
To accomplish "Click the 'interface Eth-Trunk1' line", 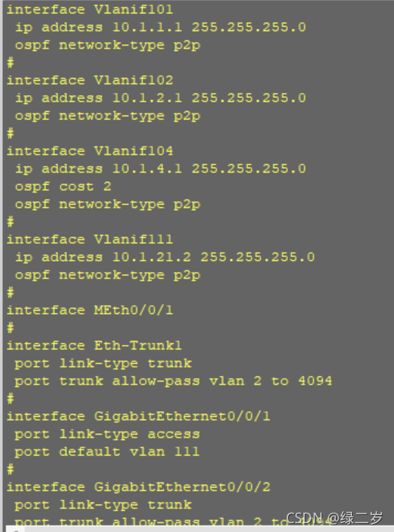I will [x=94, y=346].
